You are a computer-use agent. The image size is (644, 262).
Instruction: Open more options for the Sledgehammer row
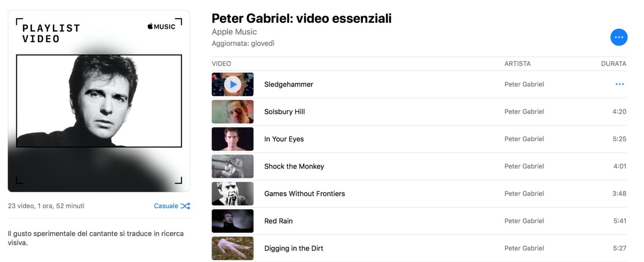point(619,84)
